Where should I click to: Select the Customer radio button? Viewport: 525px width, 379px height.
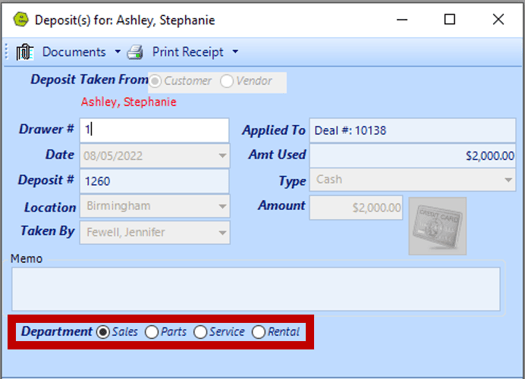click(155, 81)
